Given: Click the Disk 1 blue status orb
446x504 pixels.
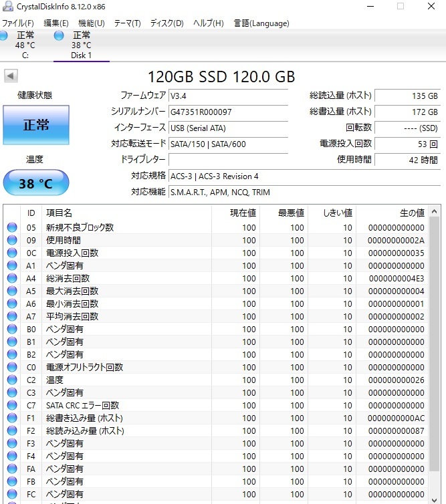Looking at the screenshot, I should click(x=59, y=35).
